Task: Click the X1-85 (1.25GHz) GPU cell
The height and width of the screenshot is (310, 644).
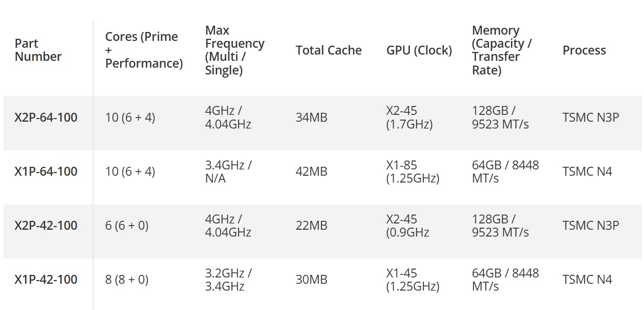Action: (412, 172)
